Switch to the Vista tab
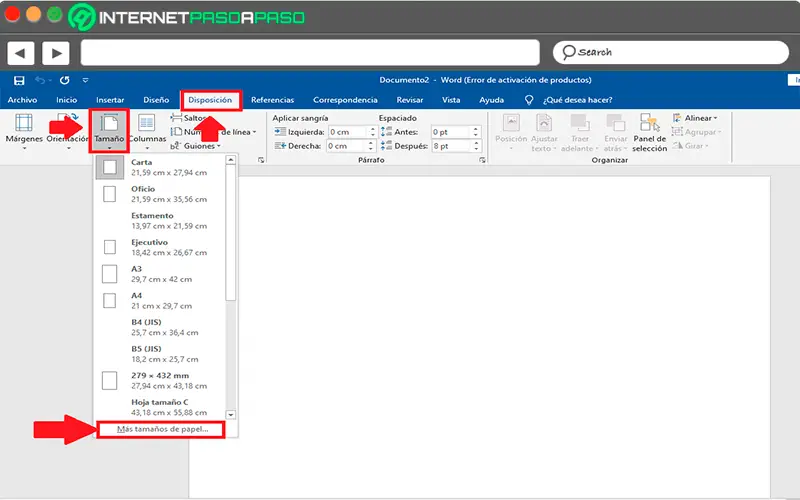Viewport: 800px width, 500px height. [451, 100]
